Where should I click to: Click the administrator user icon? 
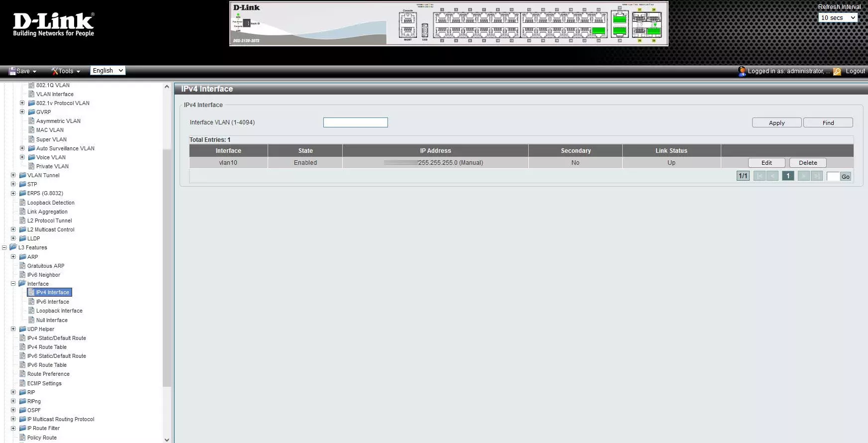coord(742,71)
